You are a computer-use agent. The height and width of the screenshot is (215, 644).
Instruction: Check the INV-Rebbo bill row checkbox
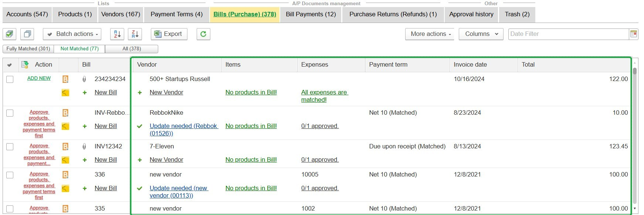[10, 113]
